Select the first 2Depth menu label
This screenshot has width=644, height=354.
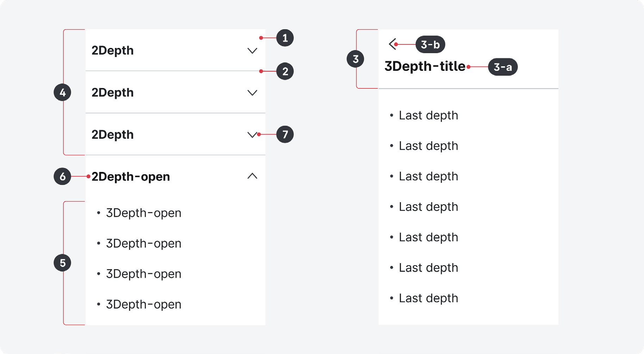point(113,50)
